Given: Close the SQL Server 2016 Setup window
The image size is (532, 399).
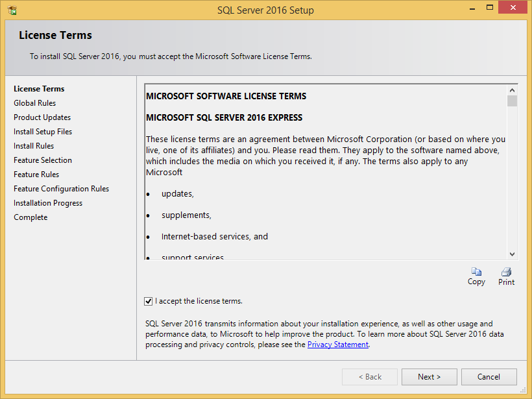Looking at the screenshot, I should [x=513, y=8].
